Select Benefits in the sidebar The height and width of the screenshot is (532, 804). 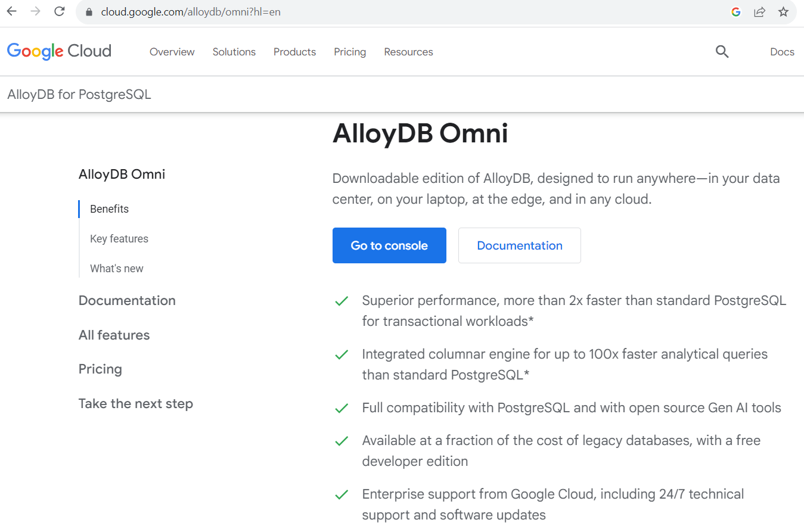[x=109, y=209]
